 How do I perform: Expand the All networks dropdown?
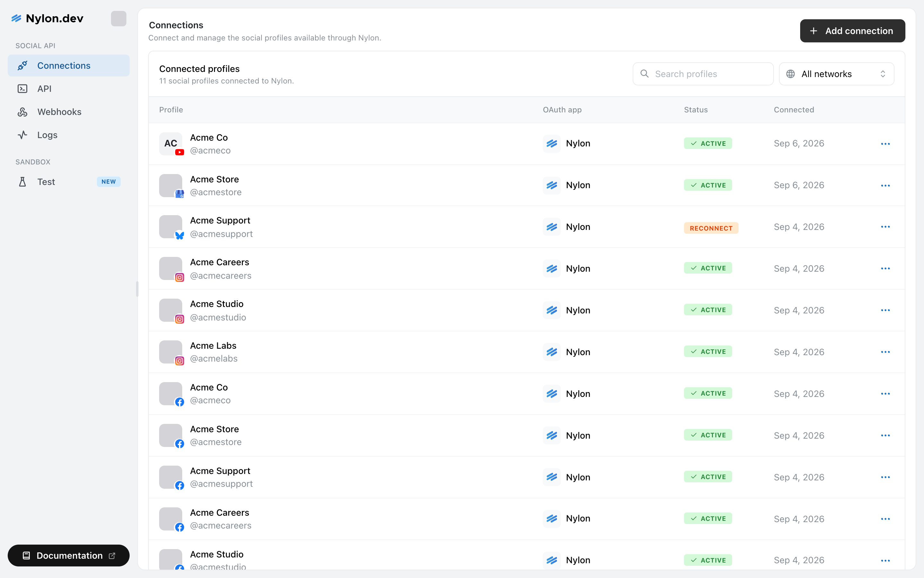point(836,74)
